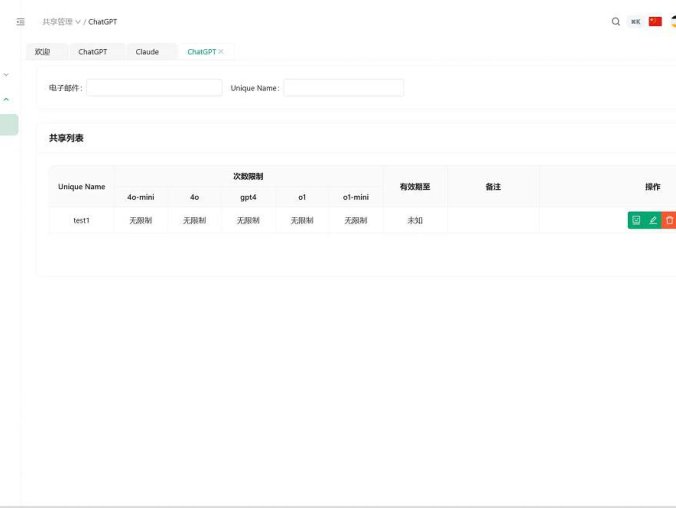The width and height of the screenshot is (676, 508).
Task: Click the Unique Name column header
Action: coord(81,187)
